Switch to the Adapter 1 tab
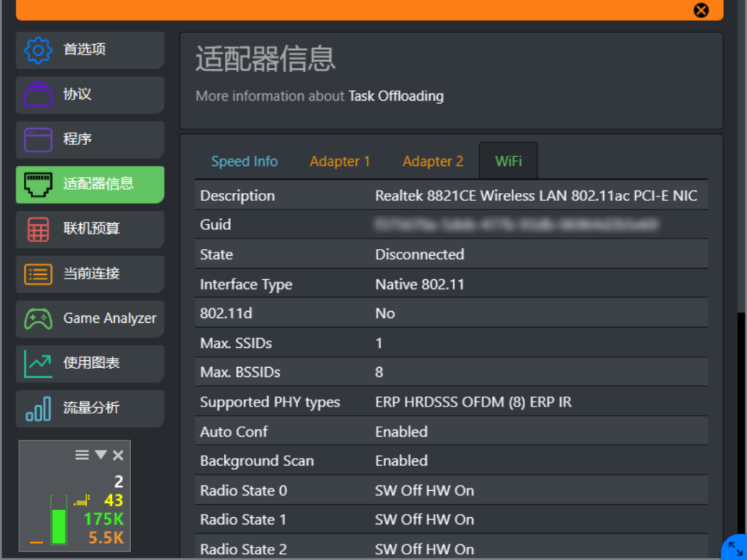This screenshot has width=747, height=560. (340, 161)
